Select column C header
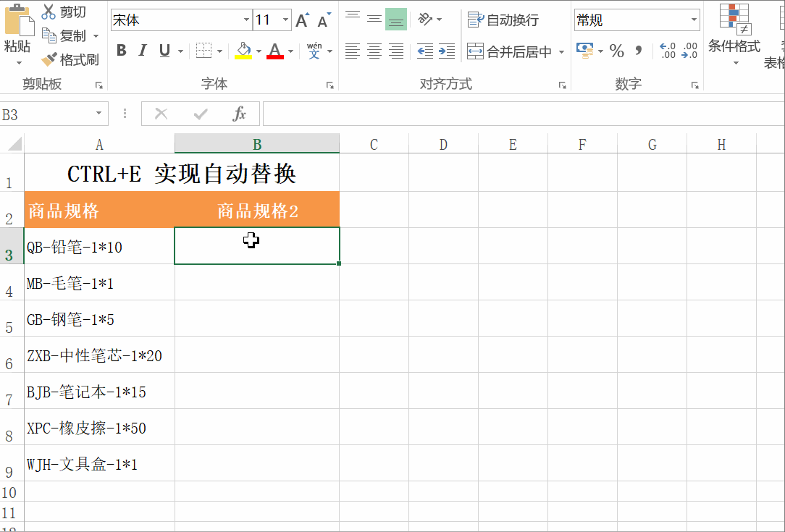 [x=374, y=144]
